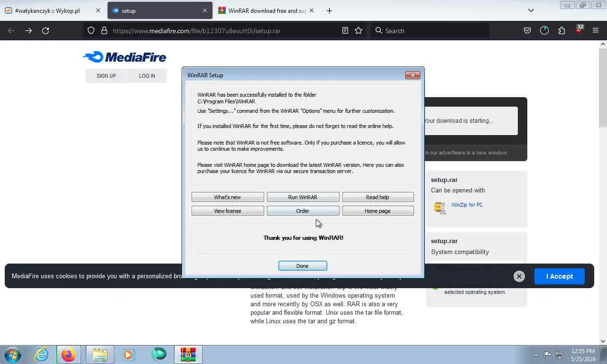This screenshot has width=607, height=364.
Task: Click the tracking protection shield icon
Action: (91, 30)
